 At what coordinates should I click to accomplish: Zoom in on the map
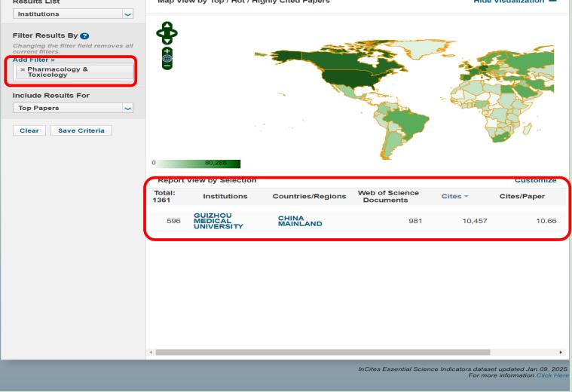click(167, 51)
